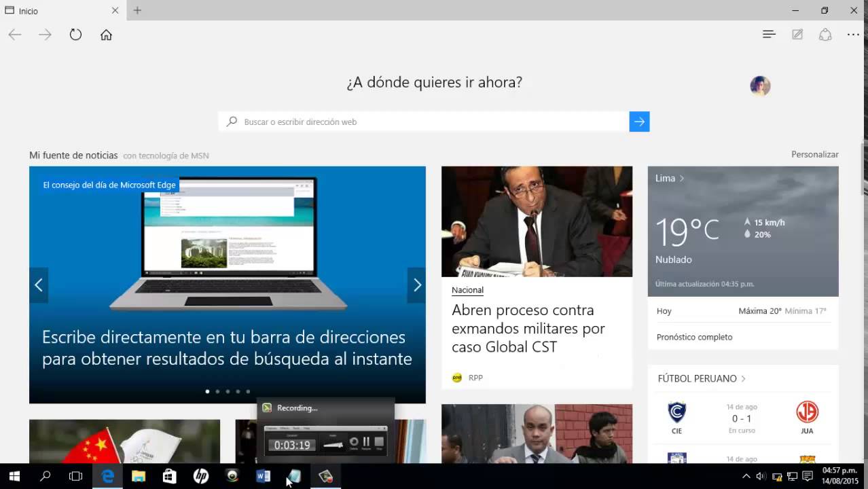This screenshot has height=489, width=868.
Task: Open the Nacional category link
Action: click(x=467, y=290)
